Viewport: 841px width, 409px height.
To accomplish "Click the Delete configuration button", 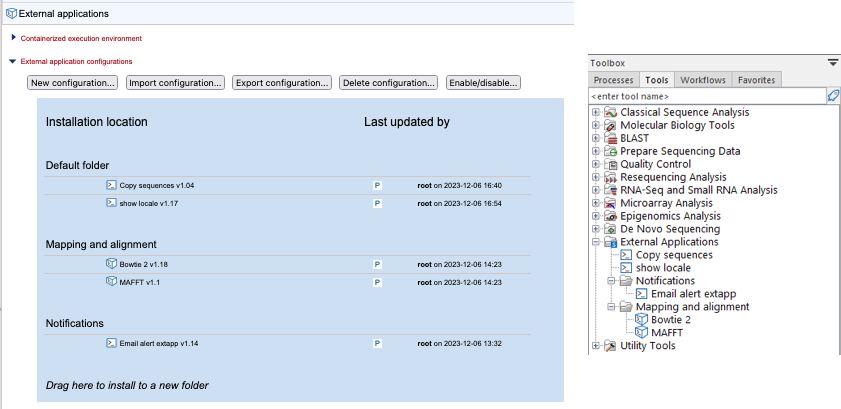I will [389, 83].
